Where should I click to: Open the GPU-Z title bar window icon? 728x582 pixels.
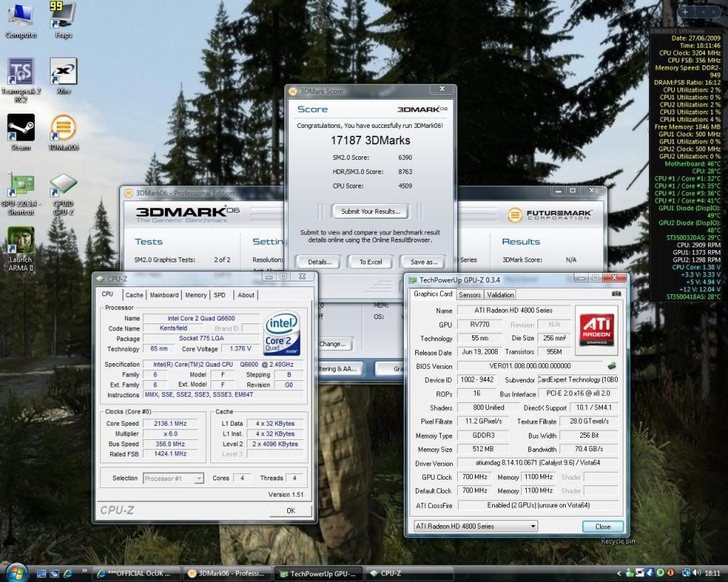412,280
